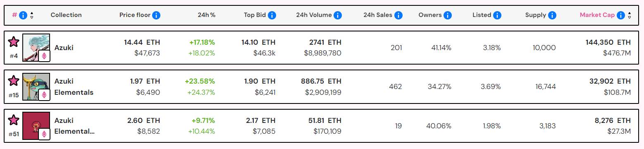The image size is (644, 149).
Task: Toggle sort arrows beside Market Cap
Action: click(x=630, y=15)
